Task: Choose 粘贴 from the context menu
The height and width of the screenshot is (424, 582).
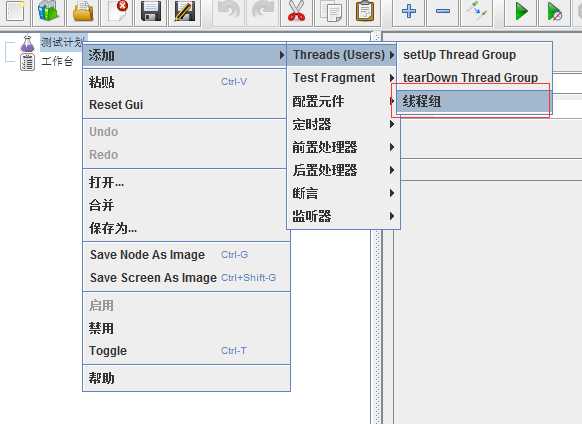Action: [184, 82]
